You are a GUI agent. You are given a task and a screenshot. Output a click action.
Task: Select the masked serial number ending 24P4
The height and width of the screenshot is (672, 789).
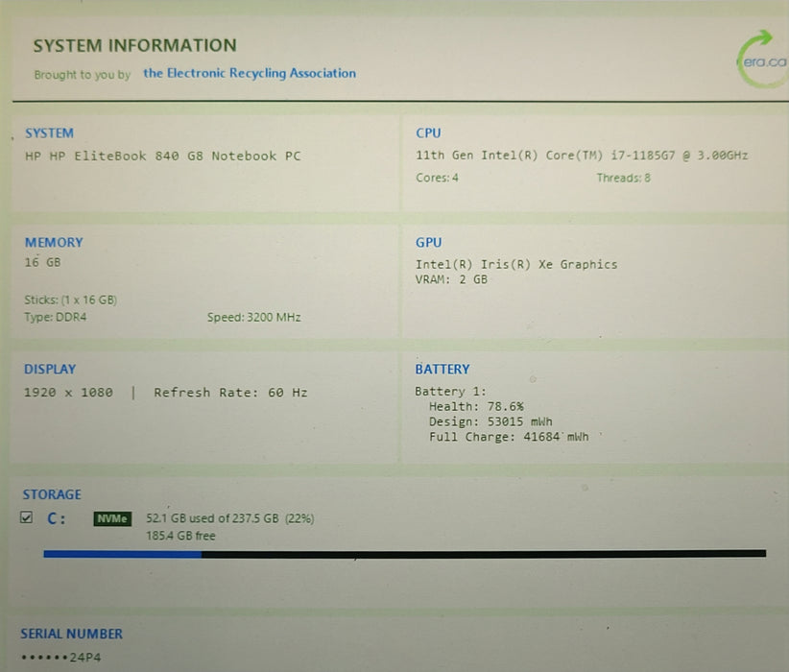pyautogui.click(x=60, y=658)
